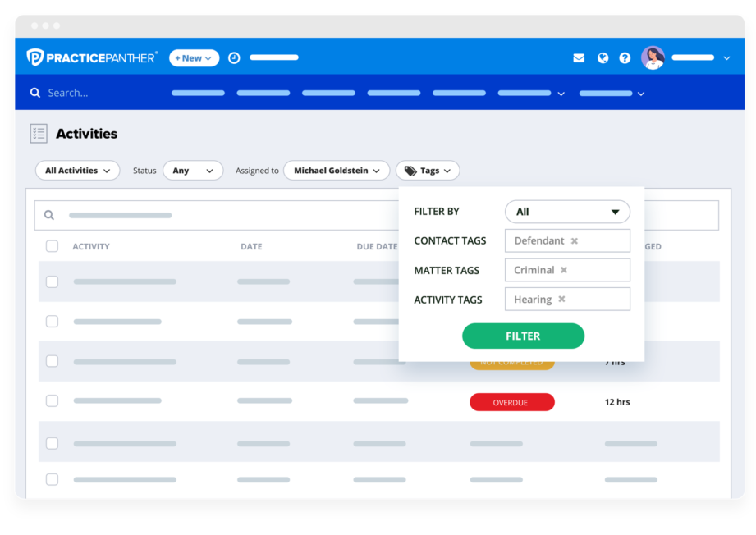
Task: Remove the Defendant contact tag
Action: [x=575, y=241]
